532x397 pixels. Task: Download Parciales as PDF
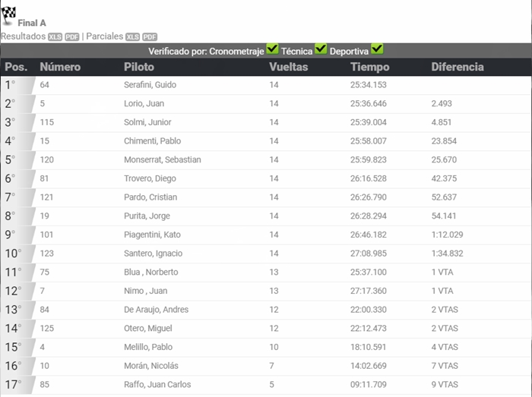tap(150, 36)
